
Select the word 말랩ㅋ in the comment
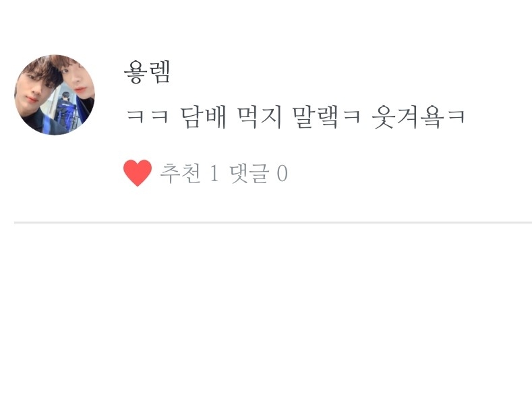(326, 117)
